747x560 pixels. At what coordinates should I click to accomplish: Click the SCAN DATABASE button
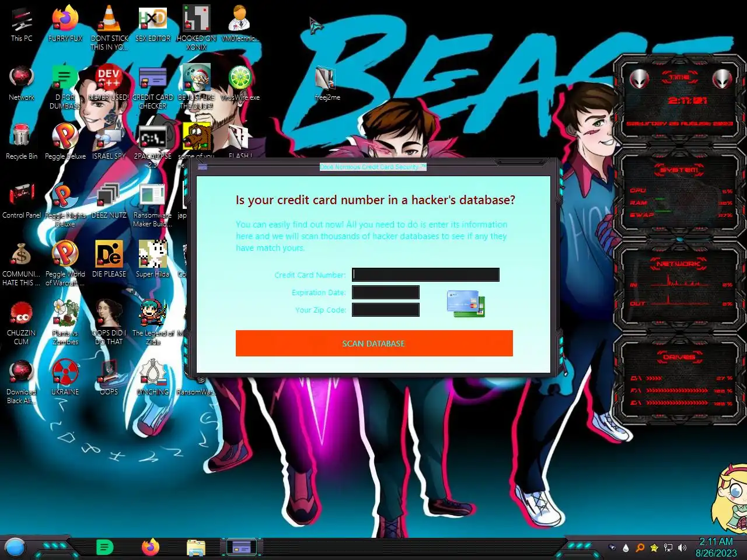point(374,344)
